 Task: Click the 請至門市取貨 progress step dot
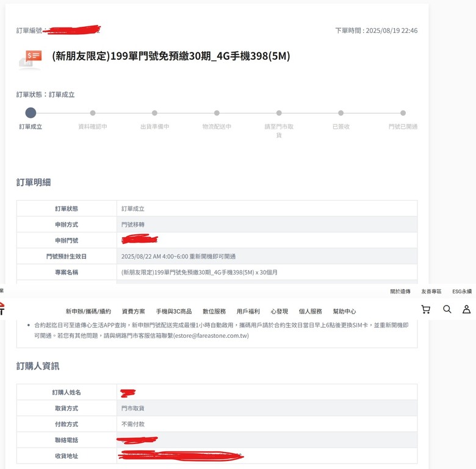pos(279,113)
